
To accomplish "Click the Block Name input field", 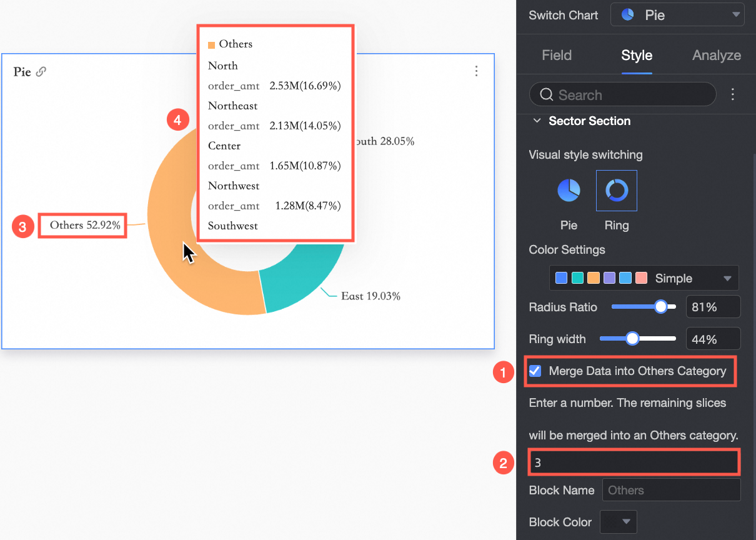I will (671, 490).
